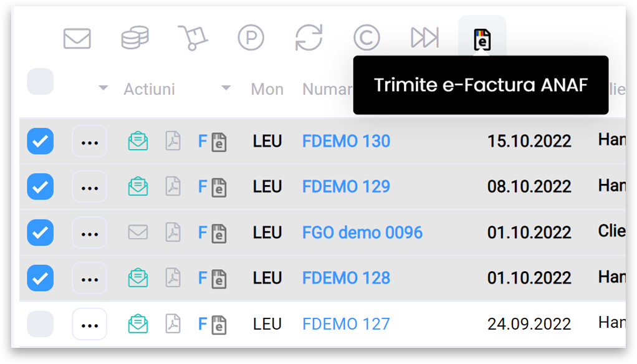Uncheck the checkbox for invoice FDEMO 128
Viewport: 637px width, 364px height.
click(40, 278)
